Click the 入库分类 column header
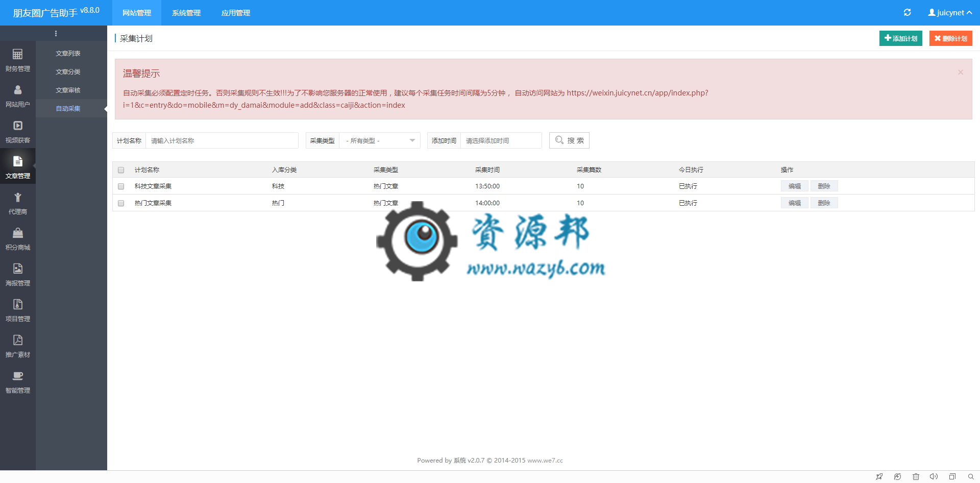 [284, 170]
